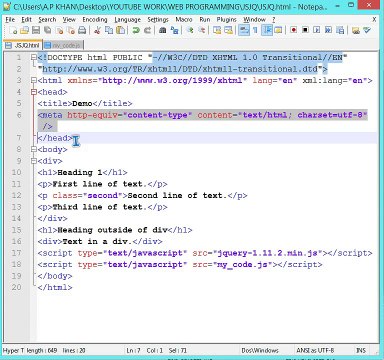Click the Copy toolbar icon

point(109,31)
